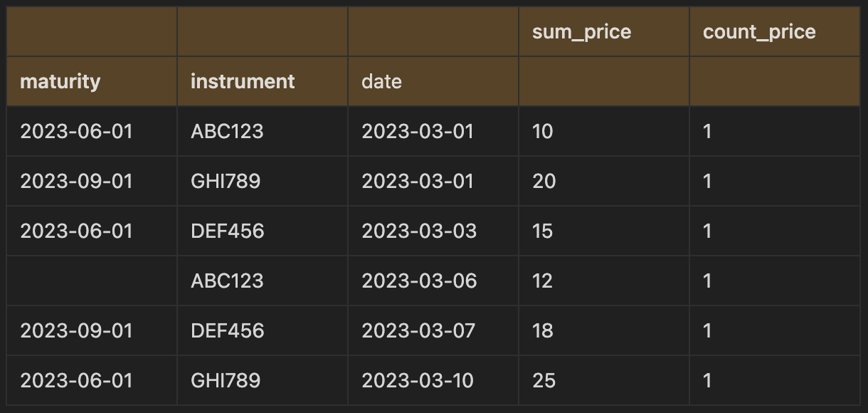Image resolution: width=868 pixels, height=413 pixels.
Task: Select the date cell 2023-03-07
Action: click(x=433, y=330)
